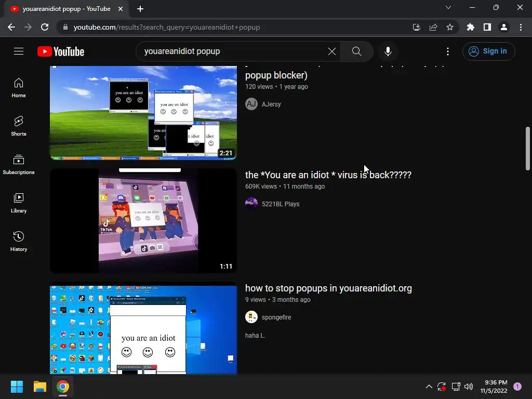Open History in the sidebar
This screenshot has width=532, height=399.
(x=19, y=241)
